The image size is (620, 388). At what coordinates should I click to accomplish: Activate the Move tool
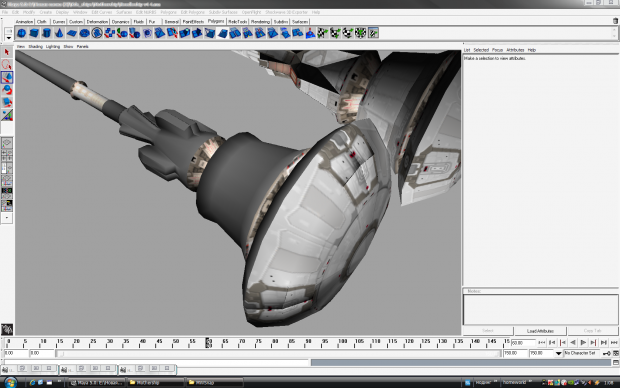coord(7,77)
